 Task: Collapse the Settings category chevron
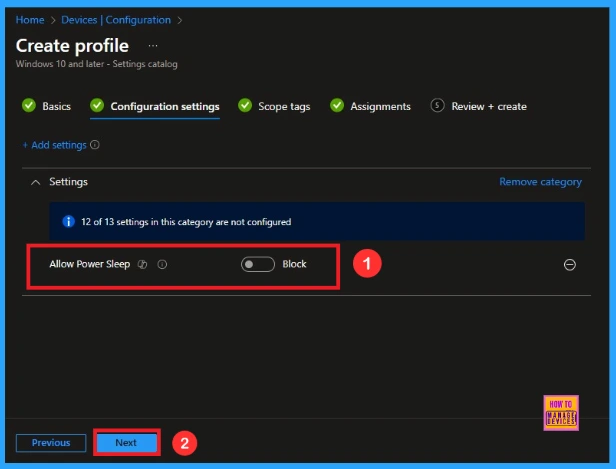point(36,182)
